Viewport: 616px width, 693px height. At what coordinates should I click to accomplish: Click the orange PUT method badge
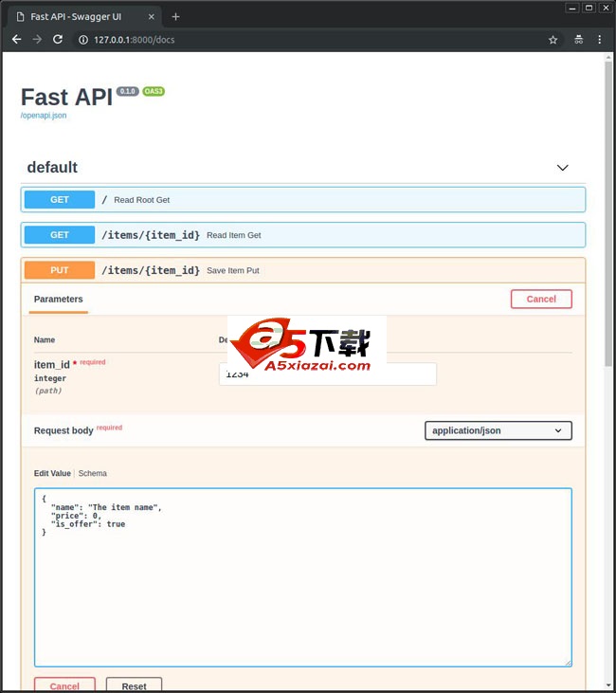coord(60,270)
